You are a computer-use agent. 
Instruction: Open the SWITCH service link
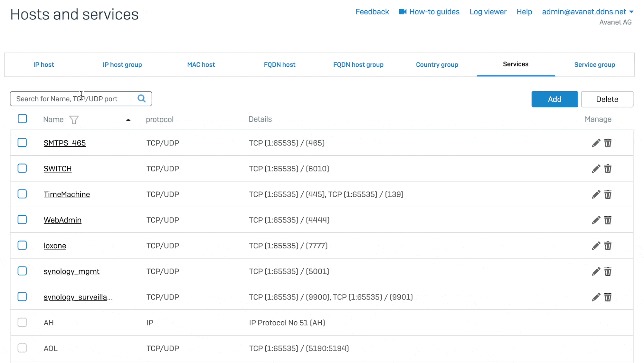click(58, 169)
